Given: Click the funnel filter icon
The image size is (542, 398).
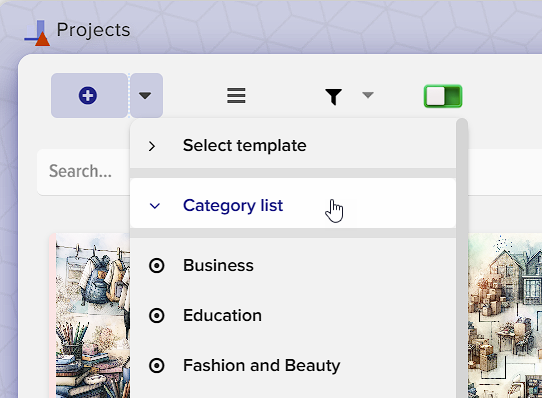Looking at the screenshot, I should tap(334, 96).
